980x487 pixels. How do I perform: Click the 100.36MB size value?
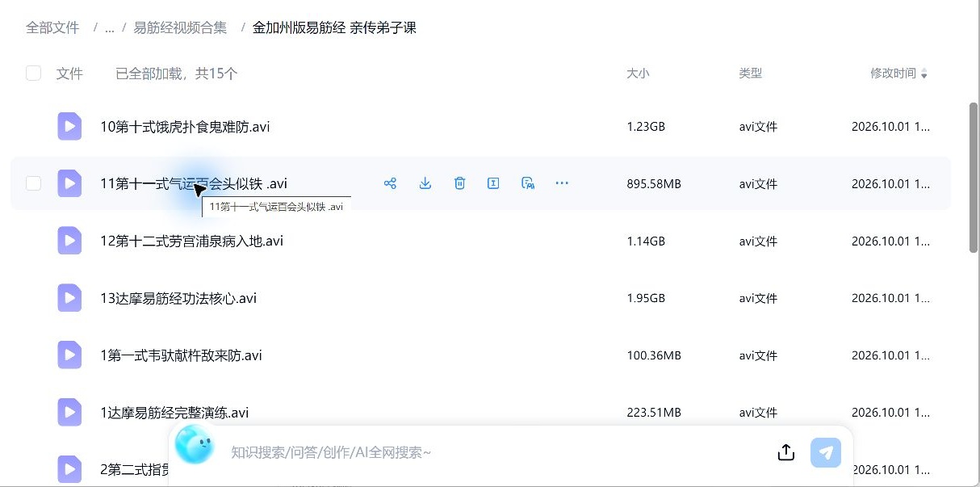[654, 356]
